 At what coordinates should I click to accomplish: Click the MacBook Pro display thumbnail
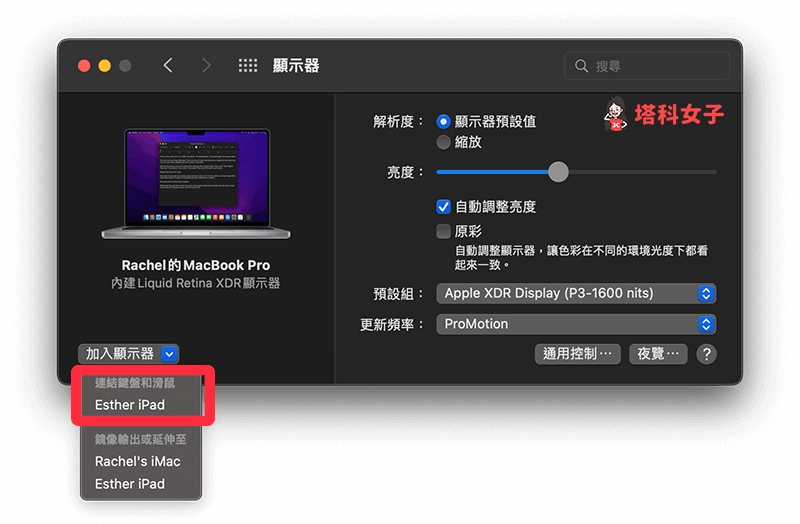[x=196, y=184]
